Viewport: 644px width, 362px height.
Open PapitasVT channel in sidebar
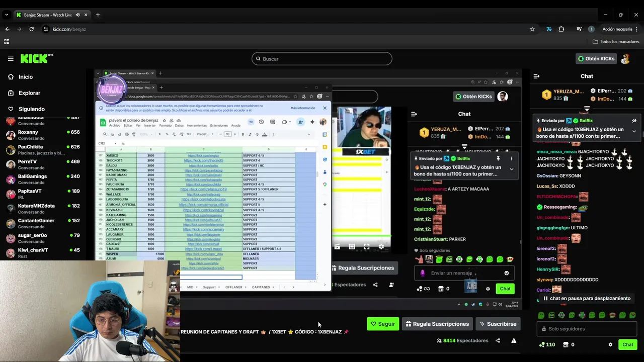tap(43, 194)
